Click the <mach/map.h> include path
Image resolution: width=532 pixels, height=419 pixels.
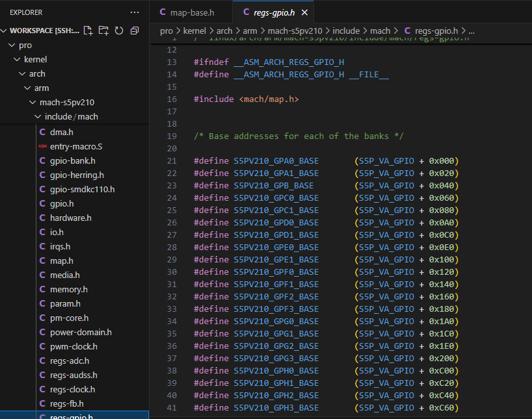pos(269,99)
